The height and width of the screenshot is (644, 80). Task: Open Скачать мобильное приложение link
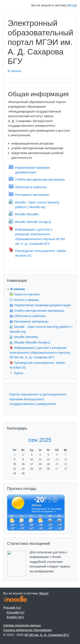pyautogui.click(x=28, y=630)
